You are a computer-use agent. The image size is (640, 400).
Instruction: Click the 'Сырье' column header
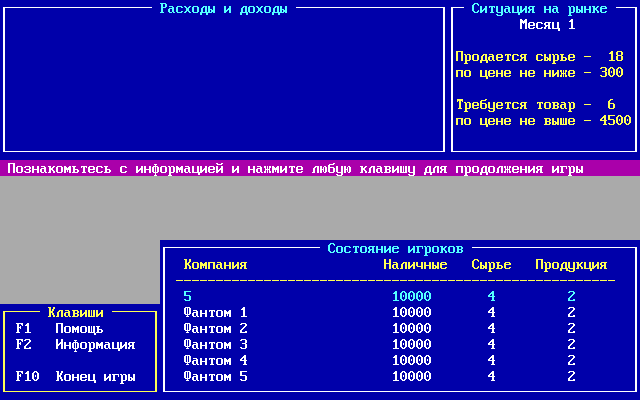491,264
